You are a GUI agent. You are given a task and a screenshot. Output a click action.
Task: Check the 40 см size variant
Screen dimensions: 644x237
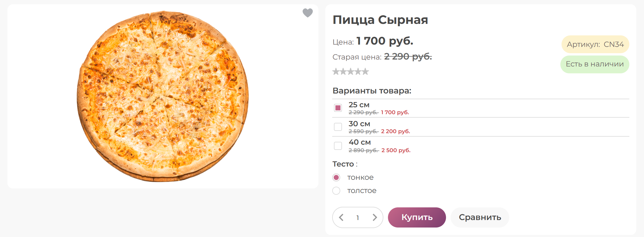tap(338, 146)
